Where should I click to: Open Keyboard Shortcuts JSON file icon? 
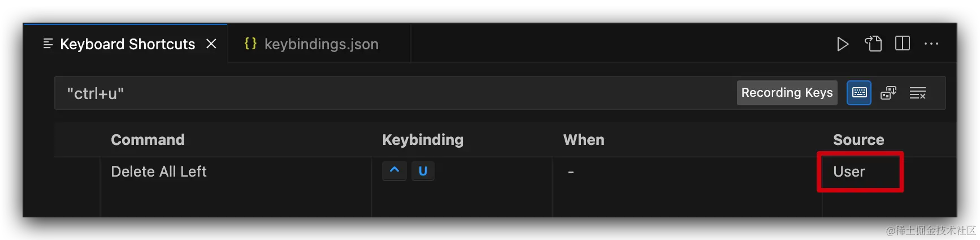(873, 44)
